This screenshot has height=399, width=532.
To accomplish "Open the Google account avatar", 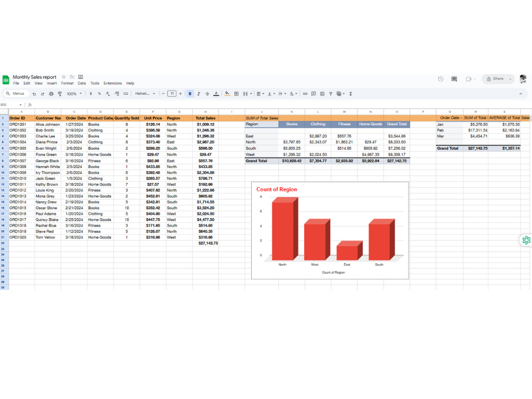I will [523, 79].
